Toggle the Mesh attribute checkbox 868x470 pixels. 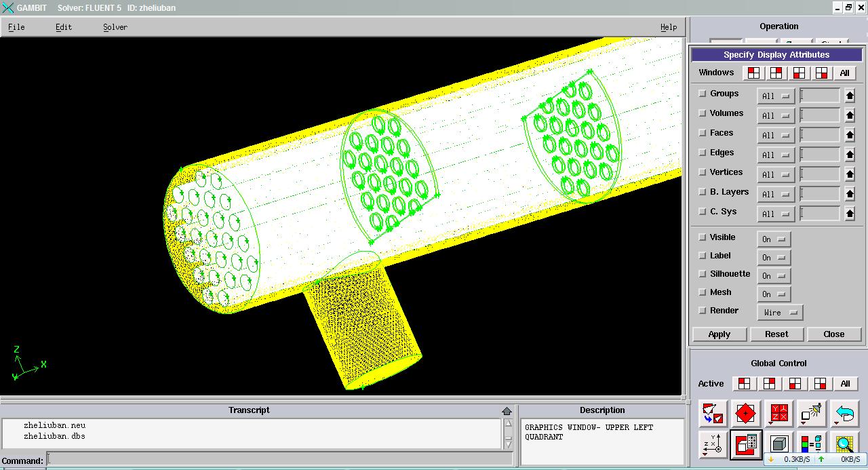pyautogui.click(x=703, y=293)
